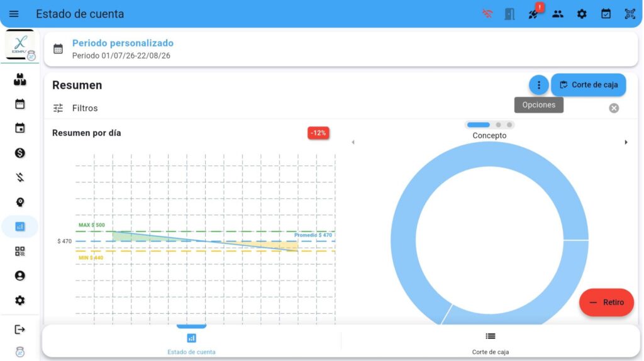Click the blue Corte de caja button
The image size is (644, 361).
pyautogui.click(x=589, y=85)
